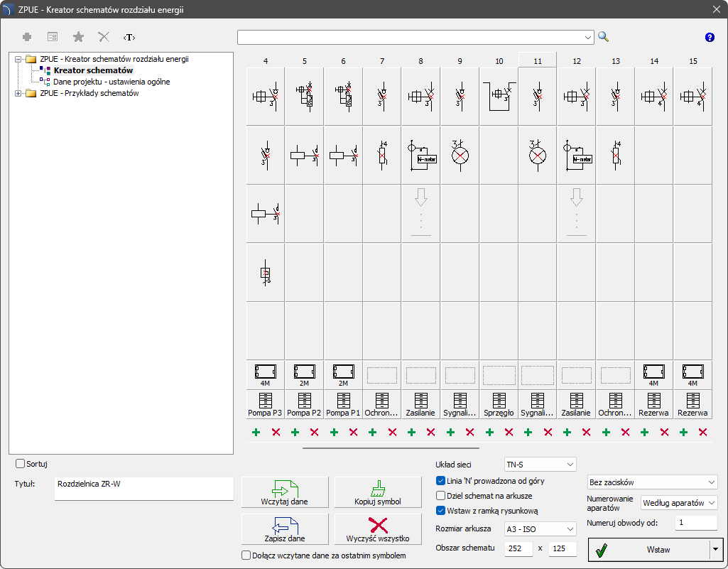Click the horizontal scrollbar below the columns
Viewport: 728px width, 569px height.
pyautogui.click(x=391, y=448)
